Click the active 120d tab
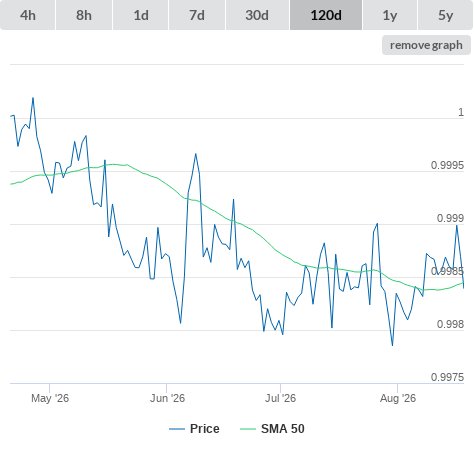 tap(326, 15)
